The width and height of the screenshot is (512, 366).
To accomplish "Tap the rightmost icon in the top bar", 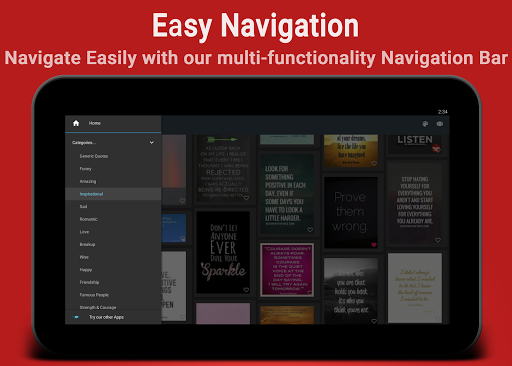I will [440, 124].
